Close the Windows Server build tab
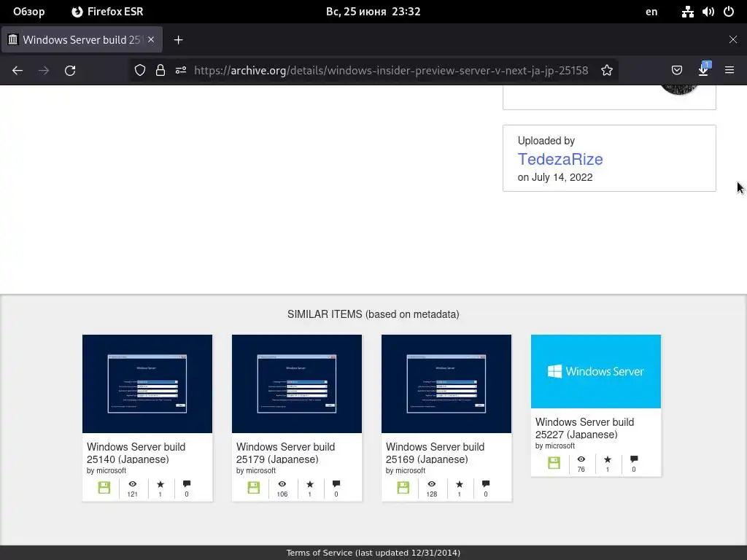Viewport: 747px width, 560px height. coord(151,39)
